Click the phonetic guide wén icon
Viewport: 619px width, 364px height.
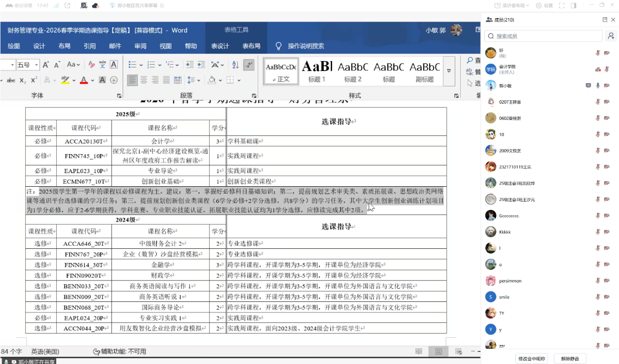pyautogui.click(x=103, y=65)
